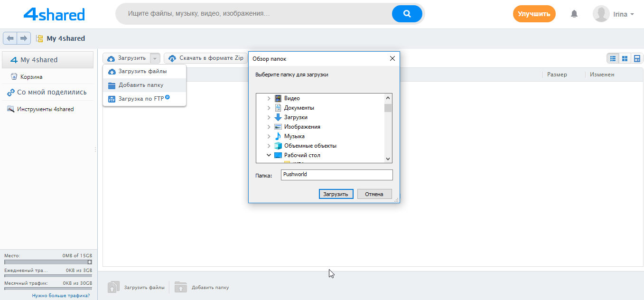Click the 4shared logo
644x300 pixels.
pos(54,14)
